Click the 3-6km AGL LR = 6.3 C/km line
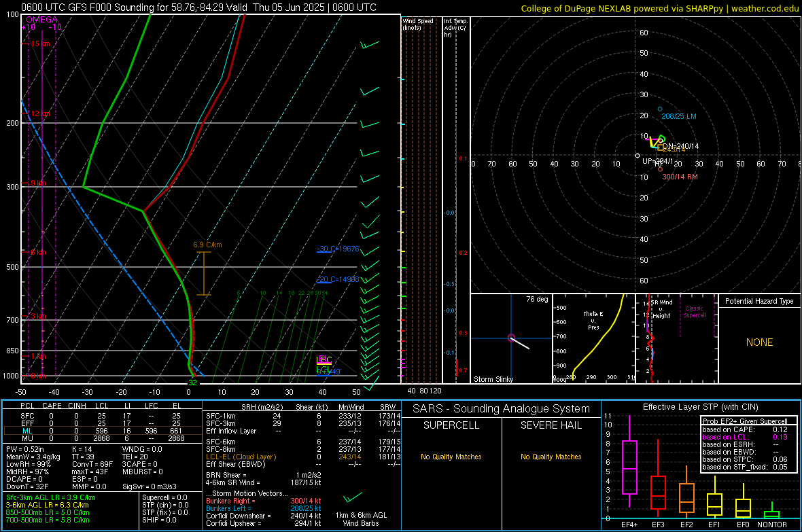Image resolution: width=802 pixels, height=532 pixels. click(x=48, y=505)
